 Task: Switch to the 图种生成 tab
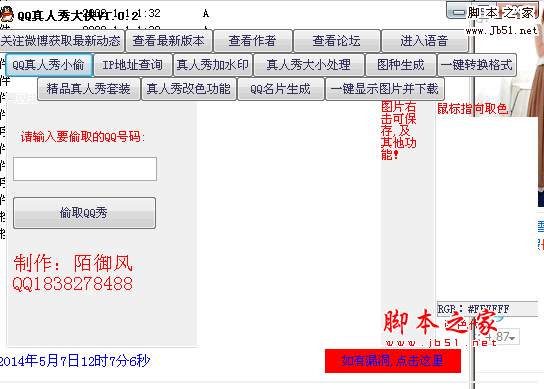pos(401,65)
